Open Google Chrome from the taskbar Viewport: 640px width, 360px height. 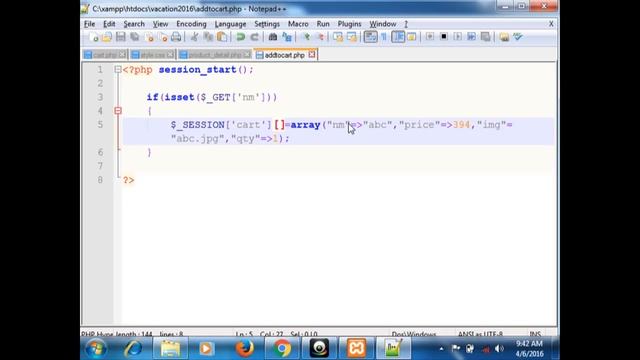(x=282, y=349)
